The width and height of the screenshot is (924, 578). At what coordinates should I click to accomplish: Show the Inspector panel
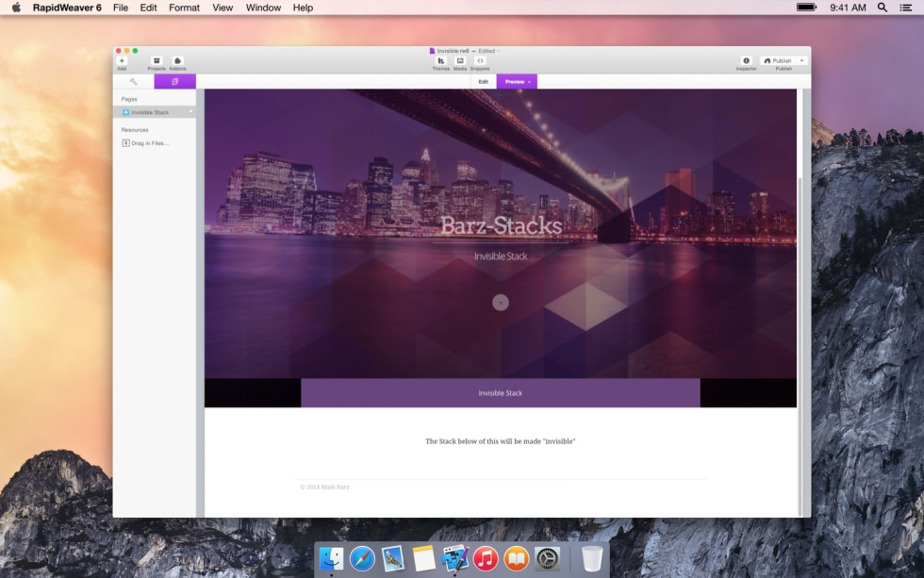tap(746, 60)
